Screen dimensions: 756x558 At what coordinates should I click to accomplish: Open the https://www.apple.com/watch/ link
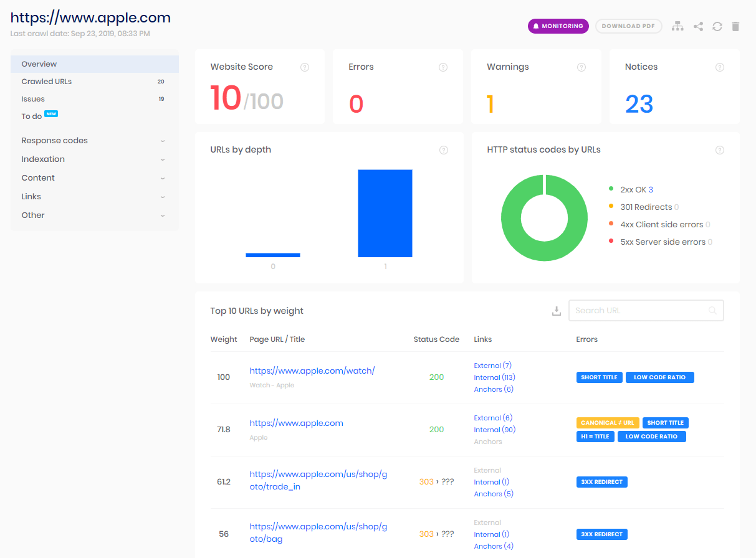312,371
